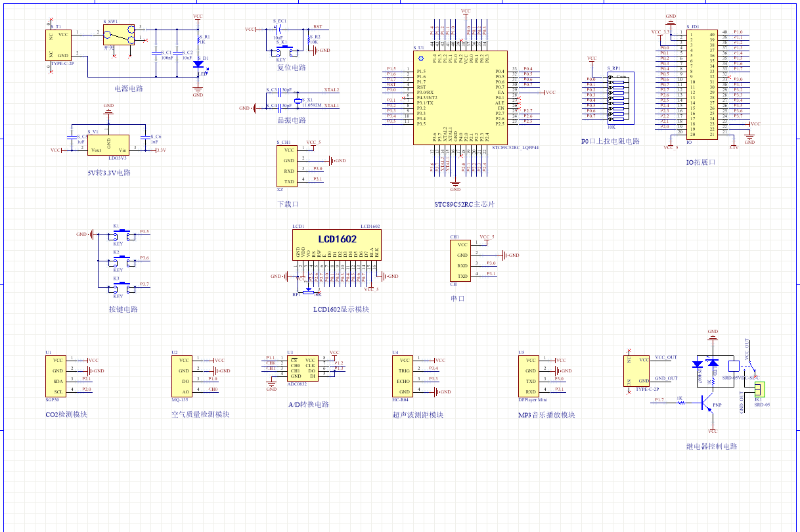
Task: Click the S_EC1 10uF electrolytic capacitor
Action: 278,29
